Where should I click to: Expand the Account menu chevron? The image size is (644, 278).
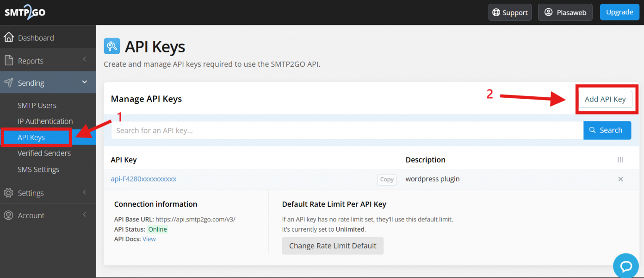[85, 215]
